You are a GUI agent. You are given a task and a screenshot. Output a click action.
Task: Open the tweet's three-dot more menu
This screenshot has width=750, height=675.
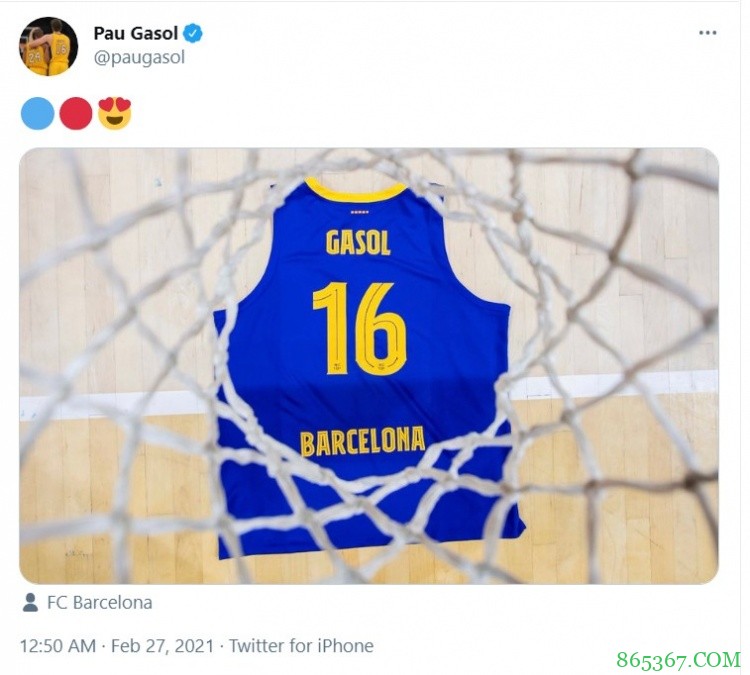[x=708, y=33]
